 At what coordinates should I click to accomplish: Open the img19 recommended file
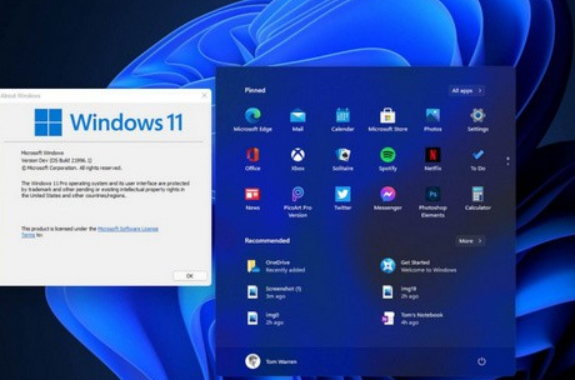(400, 292)
